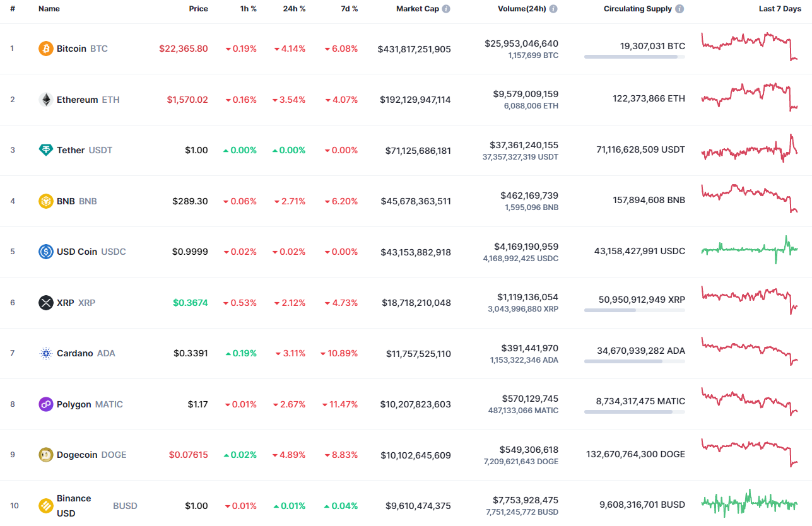Click the USD Coin logo

coord(45,251)
